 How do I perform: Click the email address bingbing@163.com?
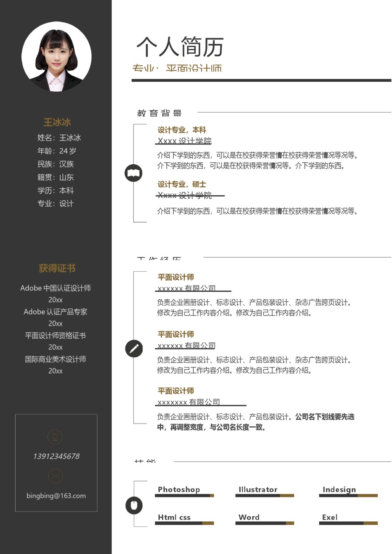point(56,495)
